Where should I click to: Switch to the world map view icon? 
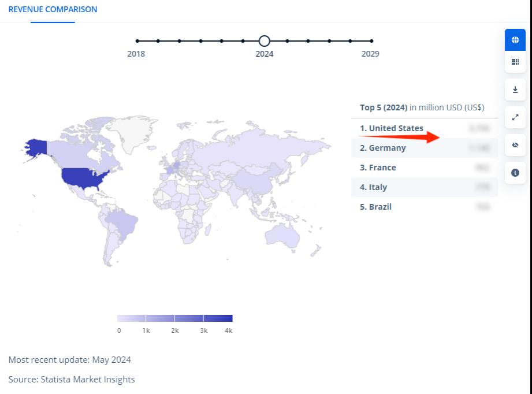click(515, 40)
